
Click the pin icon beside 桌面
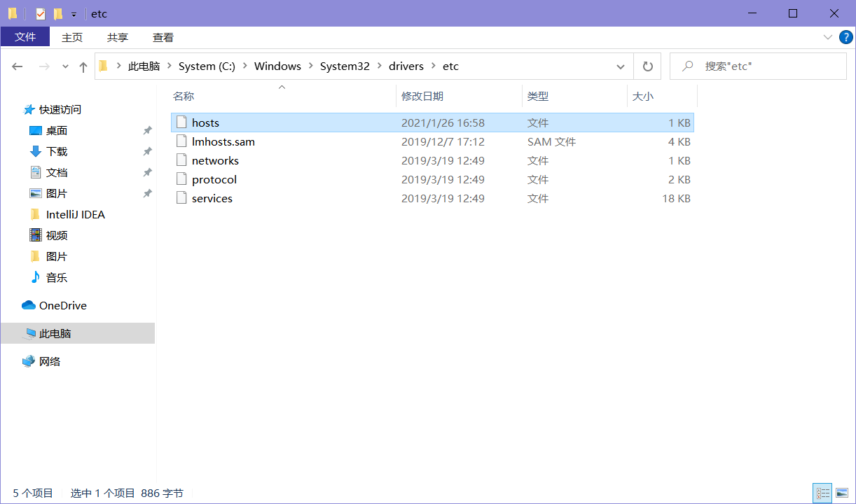point(147,130)
